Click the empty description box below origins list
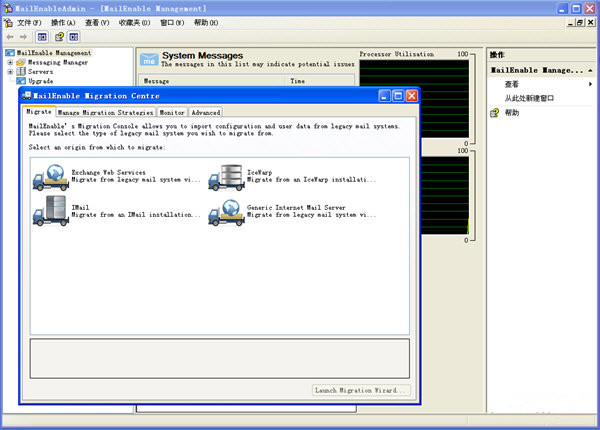The width and height of the screenshot is (600, 430). (x=220, y=358)
